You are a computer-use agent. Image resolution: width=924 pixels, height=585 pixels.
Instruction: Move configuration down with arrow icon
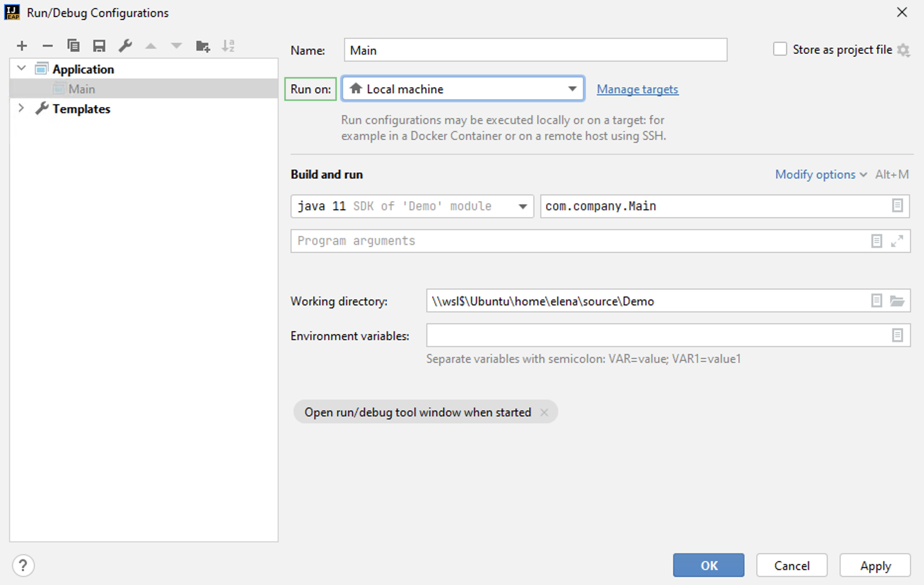176,46
